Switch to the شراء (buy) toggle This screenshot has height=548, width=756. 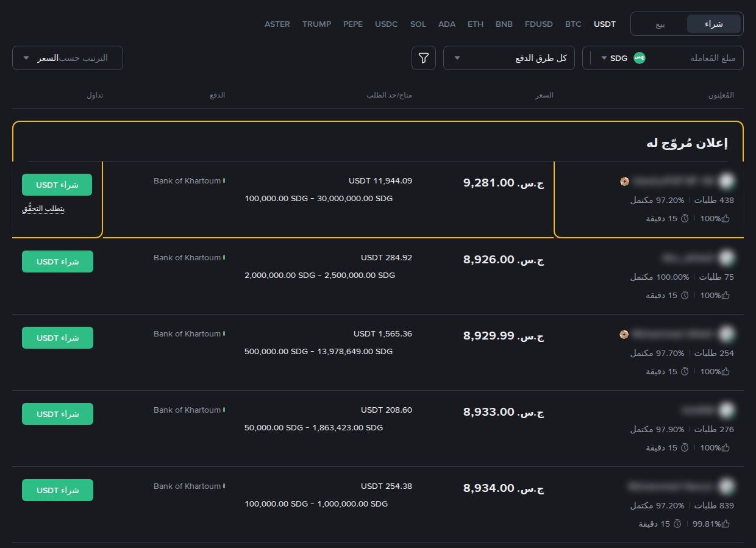coord(714,24)
